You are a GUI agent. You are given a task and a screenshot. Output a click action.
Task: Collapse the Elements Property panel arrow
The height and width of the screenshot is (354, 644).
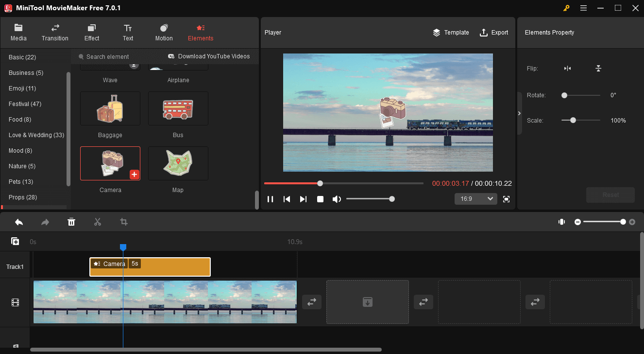(519, 113)
